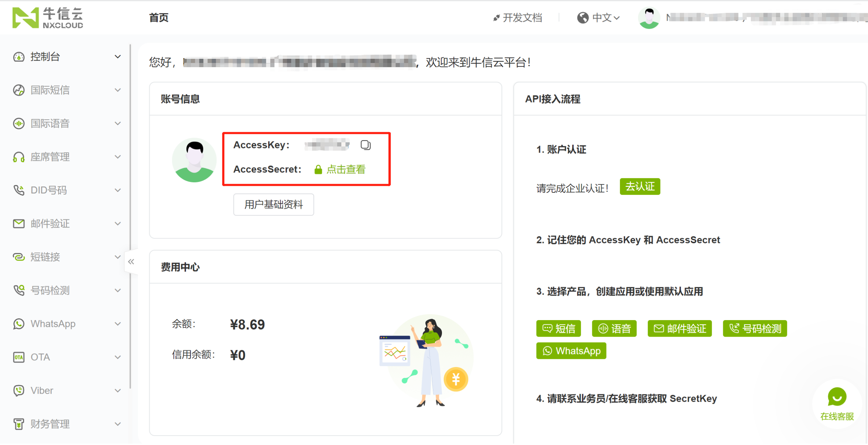
Task: Open the 开发文档 developer docs link
Action: (x=522, y=18)
